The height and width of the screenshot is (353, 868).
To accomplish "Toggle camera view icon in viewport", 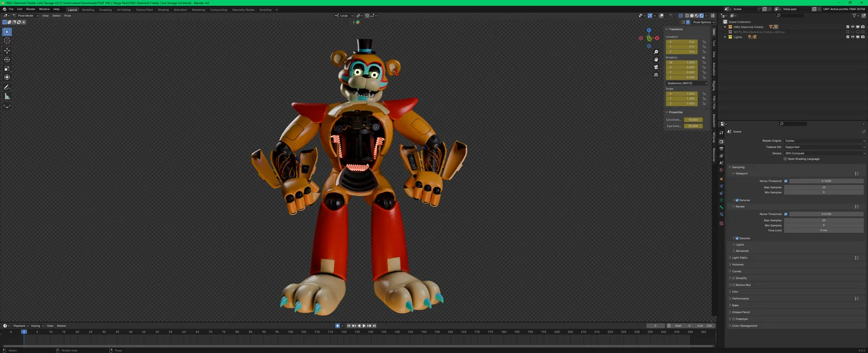I will click(x=656, y=67).
